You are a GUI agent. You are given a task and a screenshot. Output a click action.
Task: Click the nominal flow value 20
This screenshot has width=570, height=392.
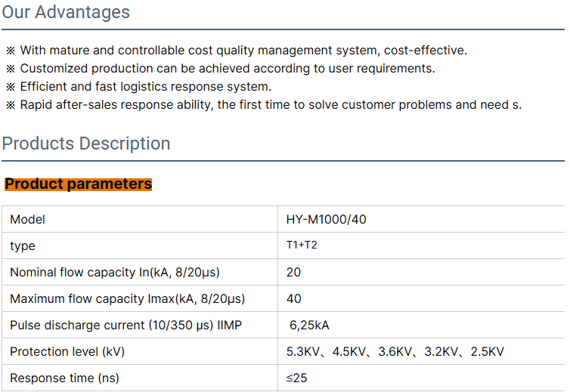point(293,273)
